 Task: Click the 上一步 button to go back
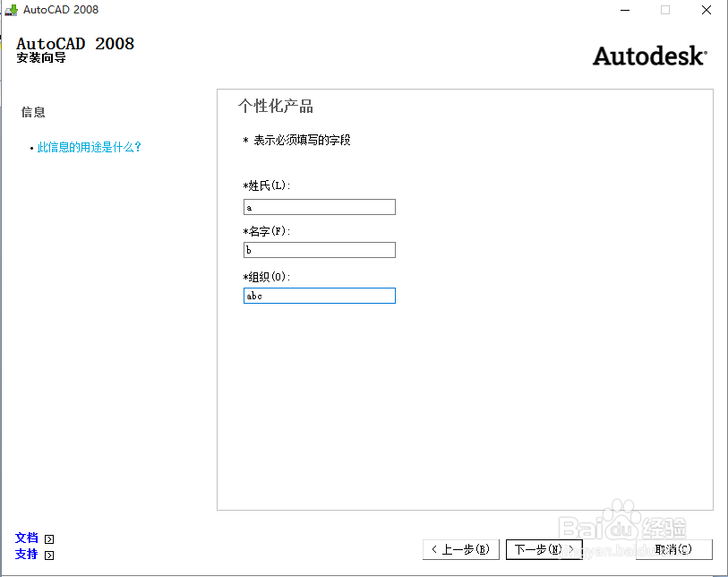(460, 549)
